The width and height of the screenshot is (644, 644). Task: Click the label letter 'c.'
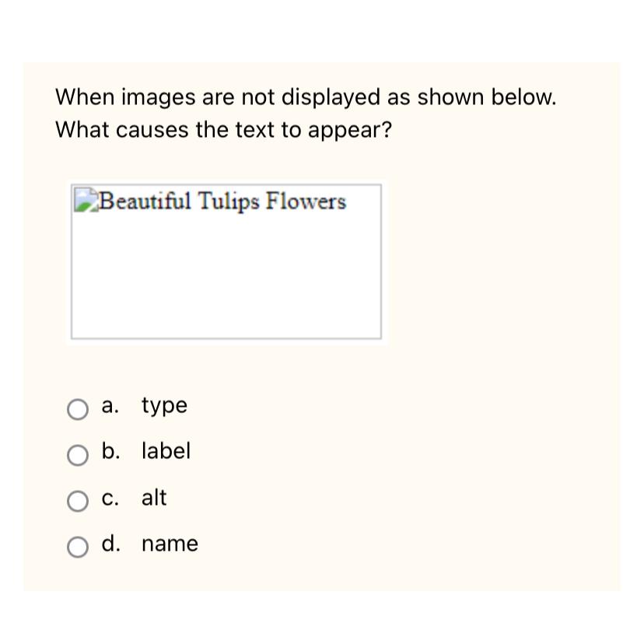(110, 498)
